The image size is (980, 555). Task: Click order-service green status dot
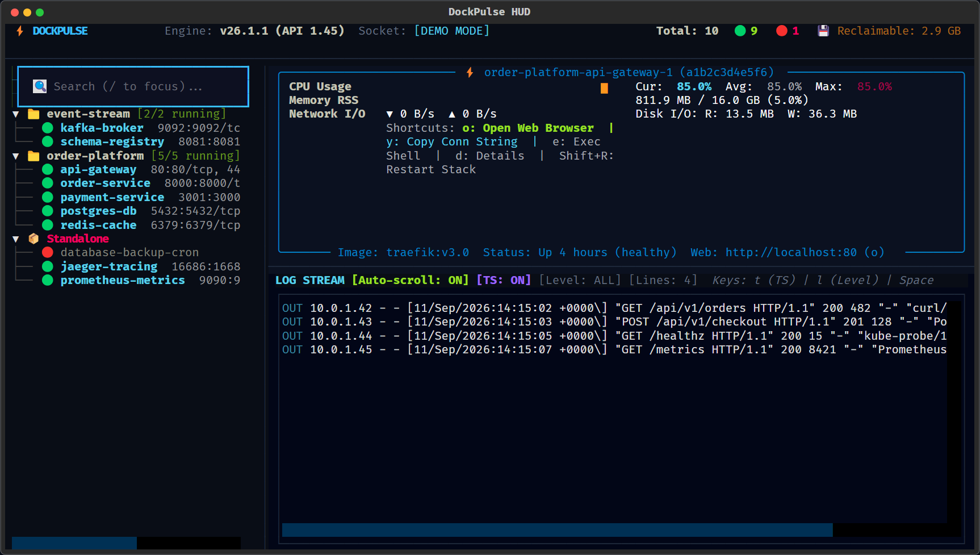pos(48,183)
